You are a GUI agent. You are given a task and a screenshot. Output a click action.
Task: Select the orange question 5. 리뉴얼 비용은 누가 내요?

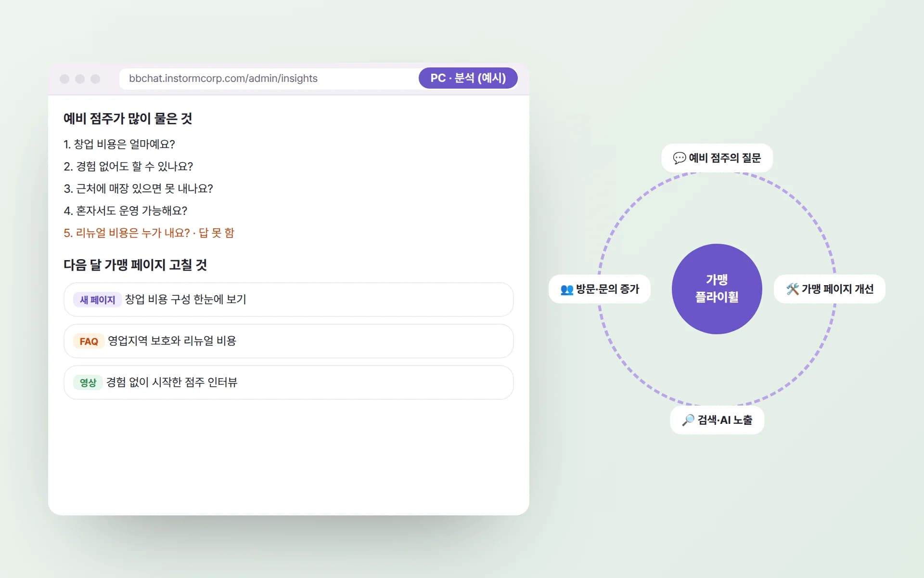coord(149,233)
